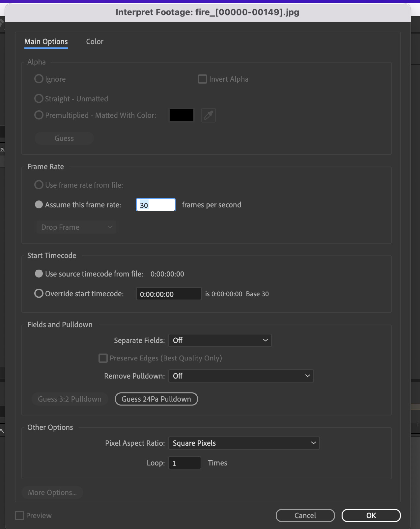Expand the Remove Pulldown dropdown
The image size is (420, 529).
(x=241, y=376)
